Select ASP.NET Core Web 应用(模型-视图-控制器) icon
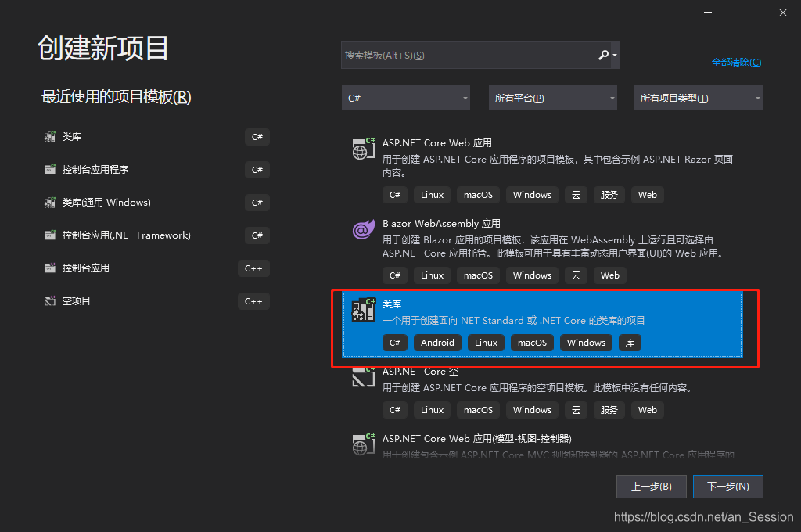Viewport: 801px width, 532px height. (363, 444)
